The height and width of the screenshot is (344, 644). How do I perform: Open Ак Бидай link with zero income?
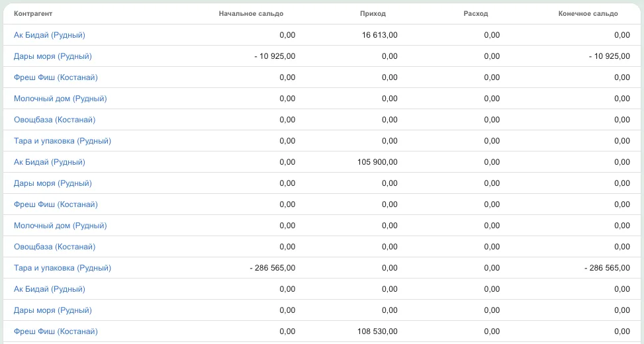(49, 289)
